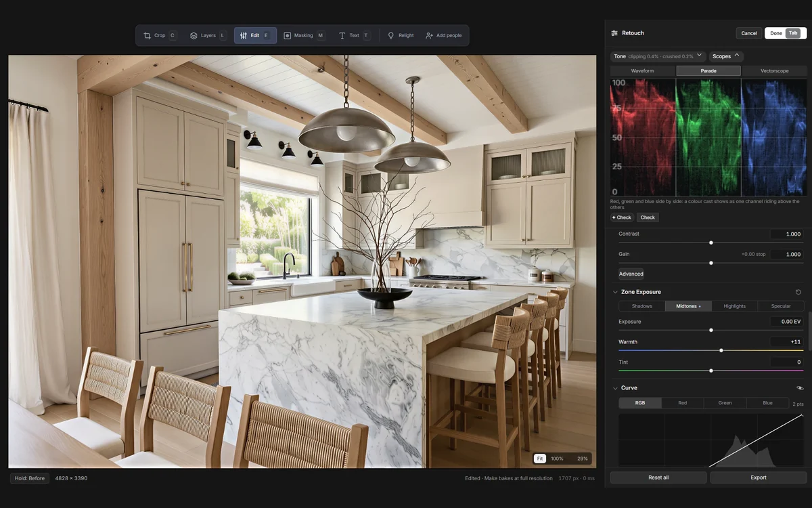The width and height of the screenshot is (812, 508).
Task: Cancel the Retouch edits
Action: 749,33
